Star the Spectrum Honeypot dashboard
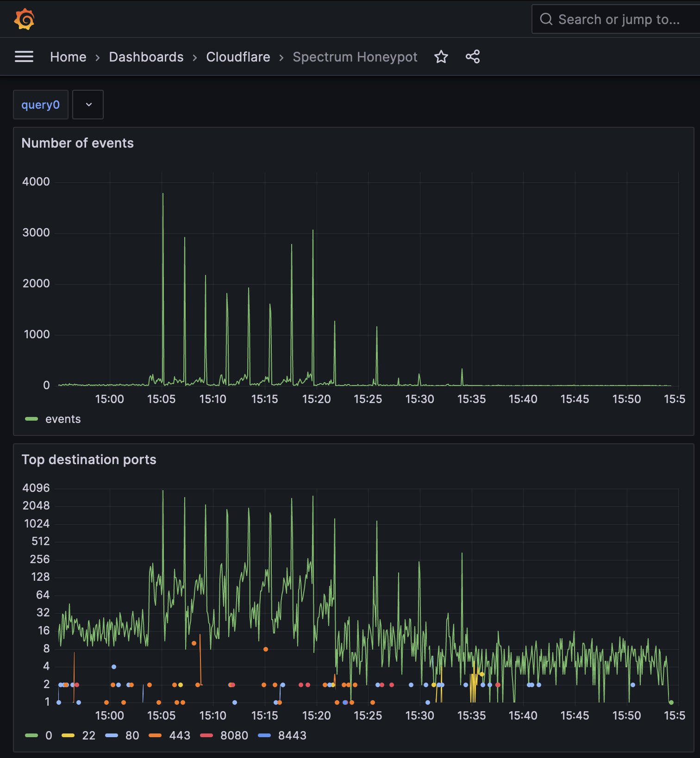The height and width of the screenshot is (758, 700). point(441,57)
